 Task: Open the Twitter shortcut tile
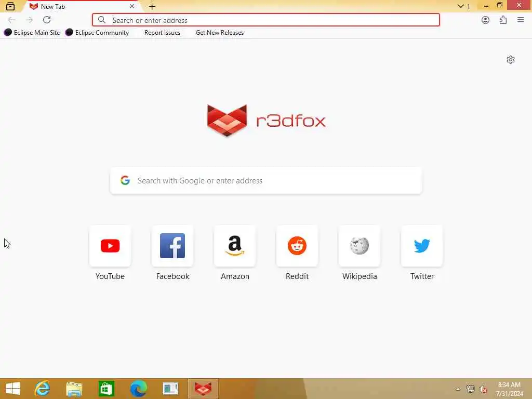(x=422, y=246)
